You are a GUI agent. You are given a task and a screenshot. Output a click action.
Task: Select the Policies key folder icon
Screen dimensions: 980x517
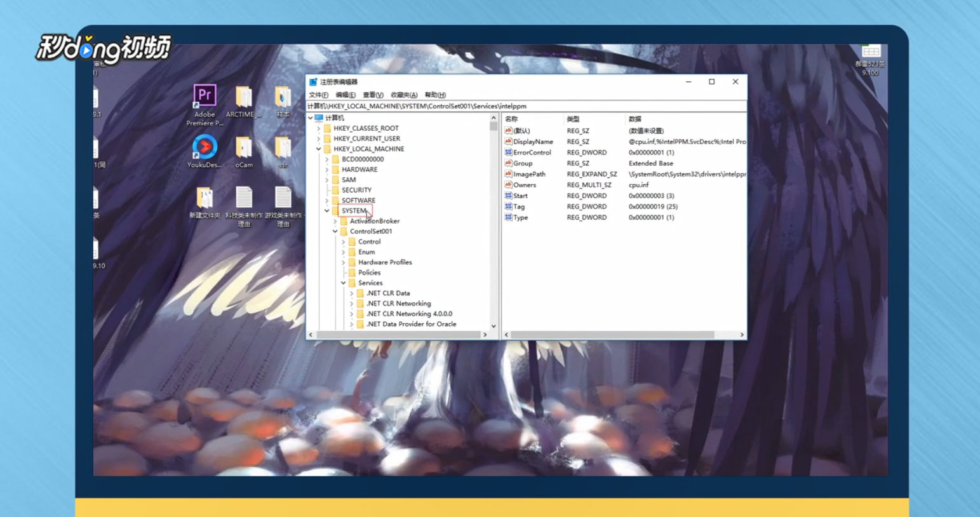(352, 272)
